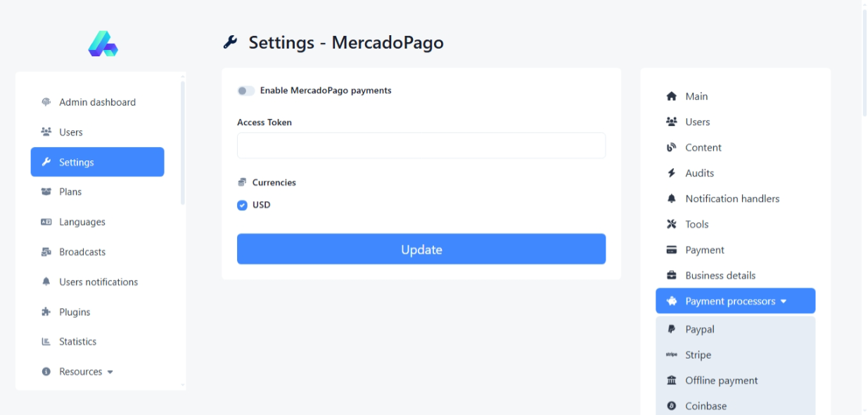Collapse the Payment processors menu
The image size is (868, 415).
pyautogui.click(x=735, y=301)
